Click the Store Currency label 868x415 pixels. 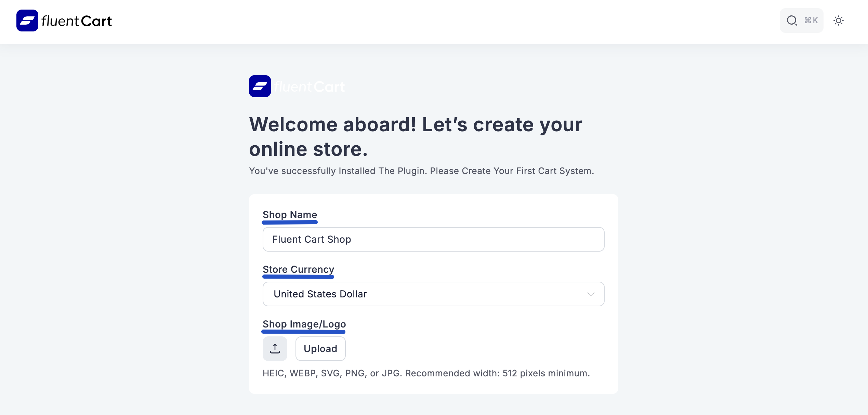click(298, 269)
